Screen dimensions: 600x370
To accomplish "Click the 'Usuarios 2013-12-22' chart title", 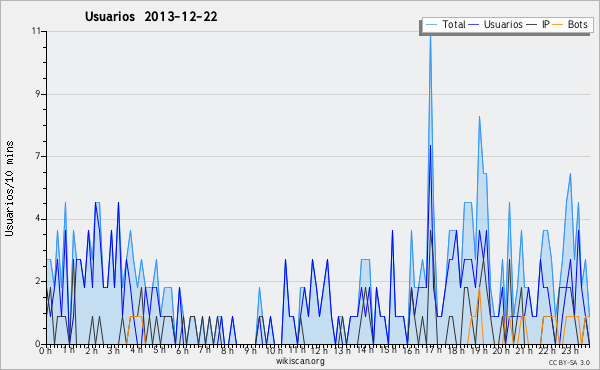I will click(151, 16).
